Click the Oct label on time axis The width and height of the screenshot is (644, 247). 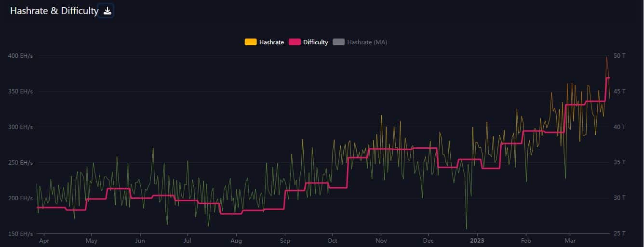pyautogui.click(x=333, y=240)
